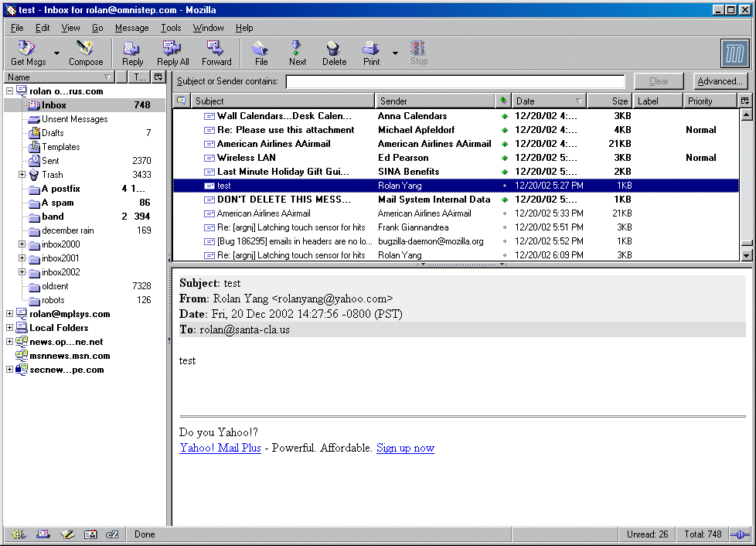Expand the inbox2001 folder
This screenshot has width=756, height=546.
pos(22,258)
